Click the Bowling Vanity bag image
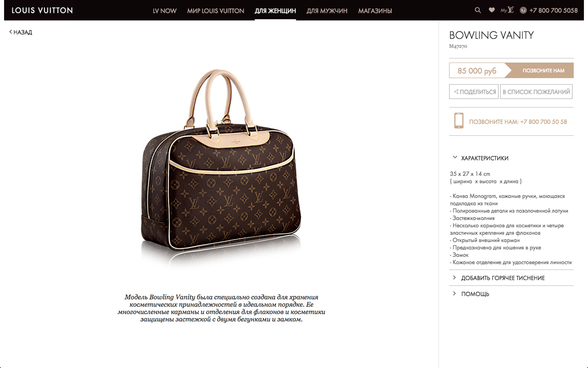The height and width of the screenshot is (368, 588). (x=221, y=166)
